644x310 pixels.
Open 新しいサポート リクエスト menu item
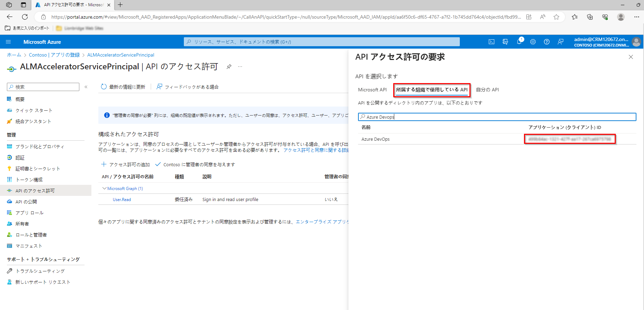click(43, 282)
